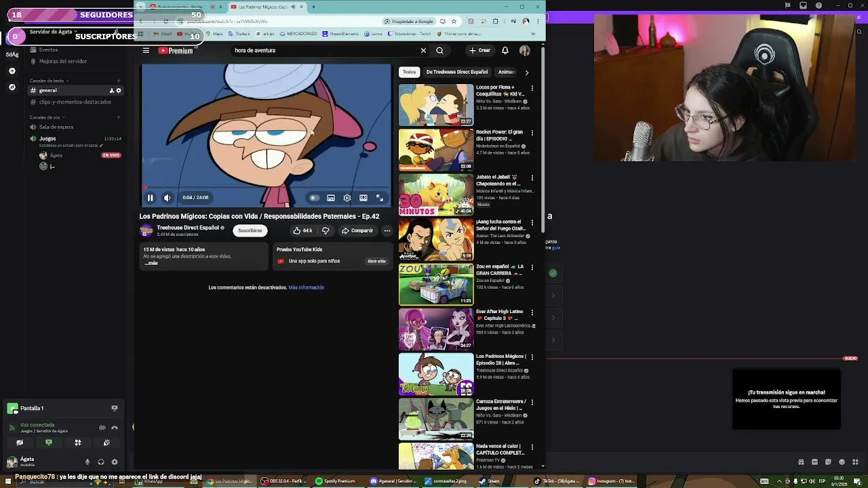Viewport: 868px width, 488px height.
Task: Open the Crear menu on YouTube
Action: (479, 50)
